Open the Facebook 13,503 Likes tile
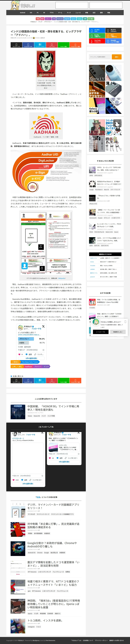The image size is (130, 644). (97, 30)
